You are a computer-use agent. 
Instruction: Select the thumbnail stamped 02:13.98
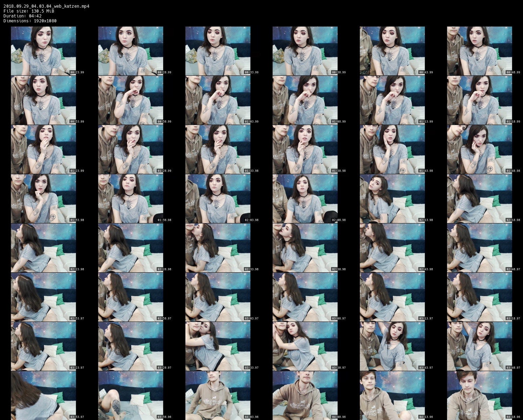393,199
